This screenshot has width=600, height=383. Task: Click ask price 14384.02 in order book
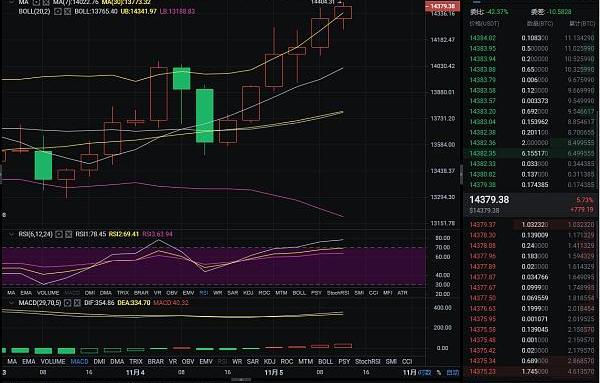tap(482, 38)
